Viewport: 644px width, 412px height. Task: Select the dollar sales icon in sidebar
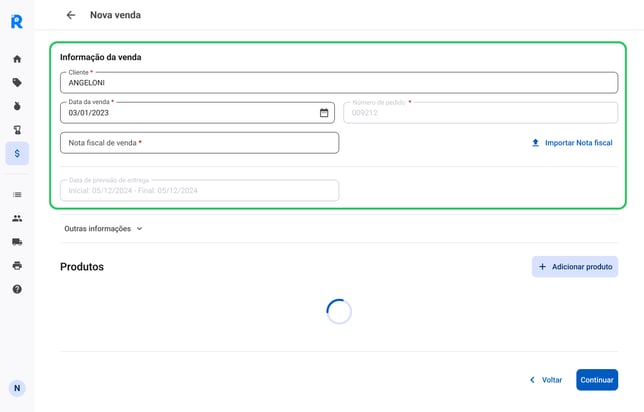(x=17, y=153)
